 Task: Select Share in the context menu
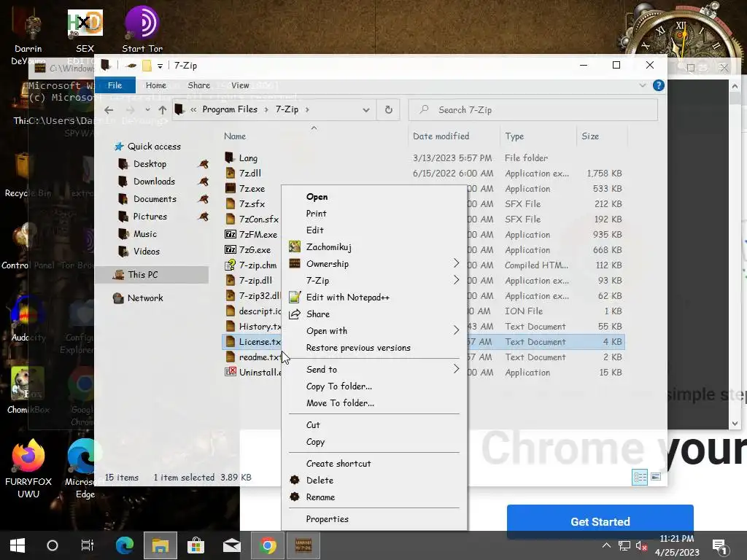coord(318,314)
